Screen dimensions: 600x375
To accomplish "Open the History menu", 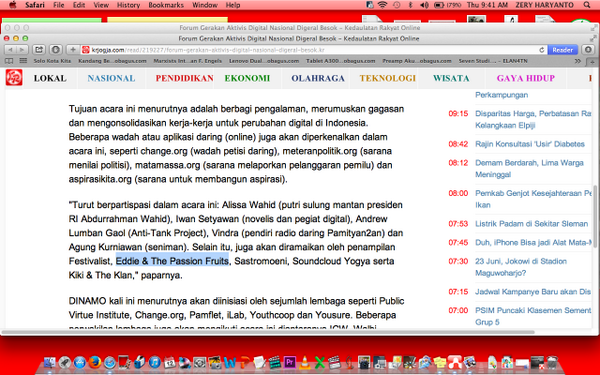I will coord(128,5).
